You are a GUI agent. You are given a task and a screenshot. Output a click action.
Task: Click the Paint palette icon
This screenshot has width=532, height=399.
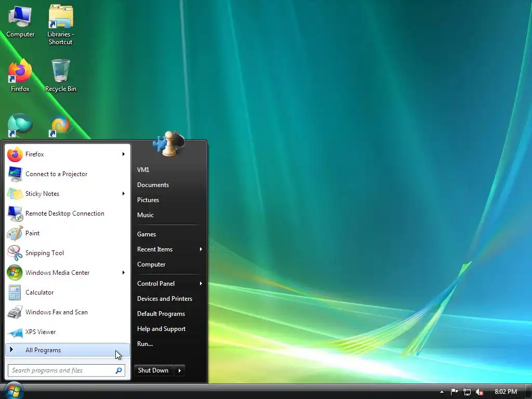coord(15,233)
